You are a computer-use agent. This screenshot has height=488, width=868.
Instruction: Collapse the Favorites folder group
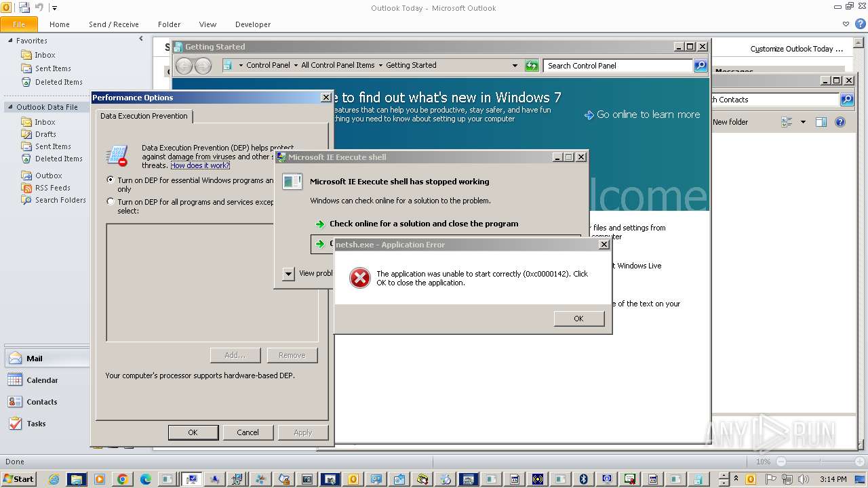tap(10, 41)
